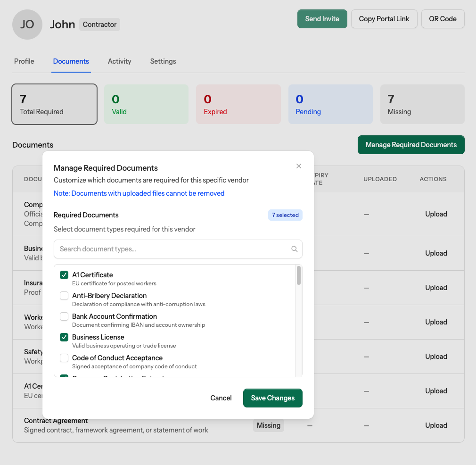Image resolution: width=476 pixels, height=465 pixels.
Task: Go to the Settings tab
Action: tap(163, 61)
